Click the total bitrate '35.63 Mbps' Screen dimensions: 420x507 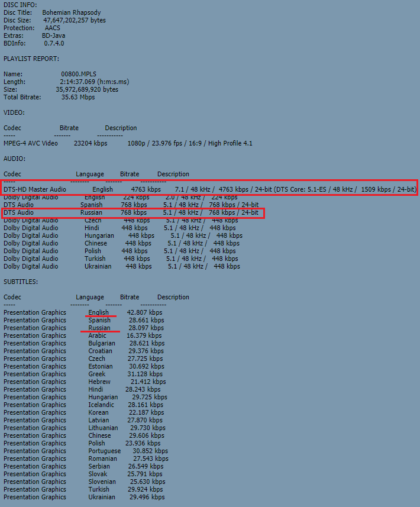point(78,98)
